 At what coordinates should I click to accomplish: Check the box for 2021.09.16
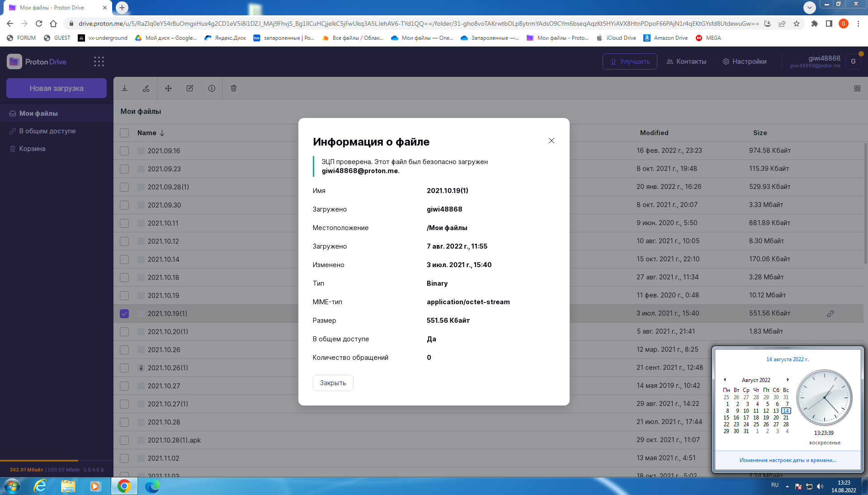124,151
